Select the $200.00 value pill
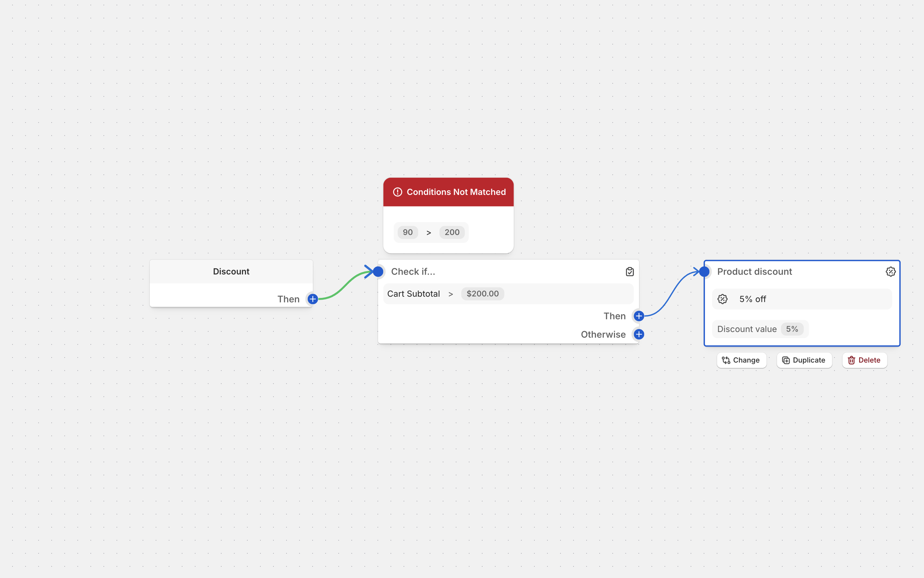This screenshot has width=924, height=578. pyautogui.click(x=482, y=293)
